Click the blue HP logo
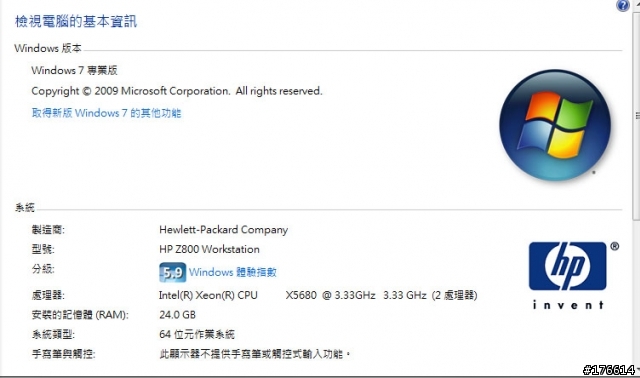Viewport: 640px width, 378px height. click(567, 266)
